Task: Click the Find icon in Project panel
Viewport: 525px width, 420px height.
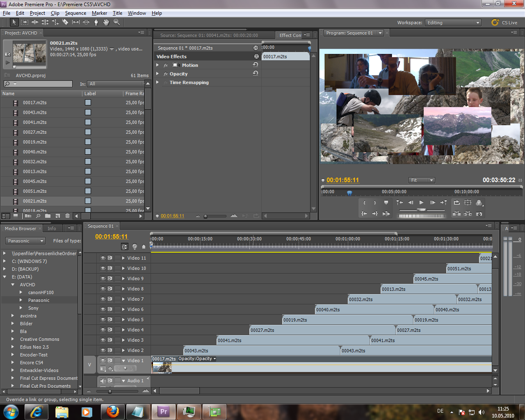Action: pyautogui.click(x=38, y=216)
